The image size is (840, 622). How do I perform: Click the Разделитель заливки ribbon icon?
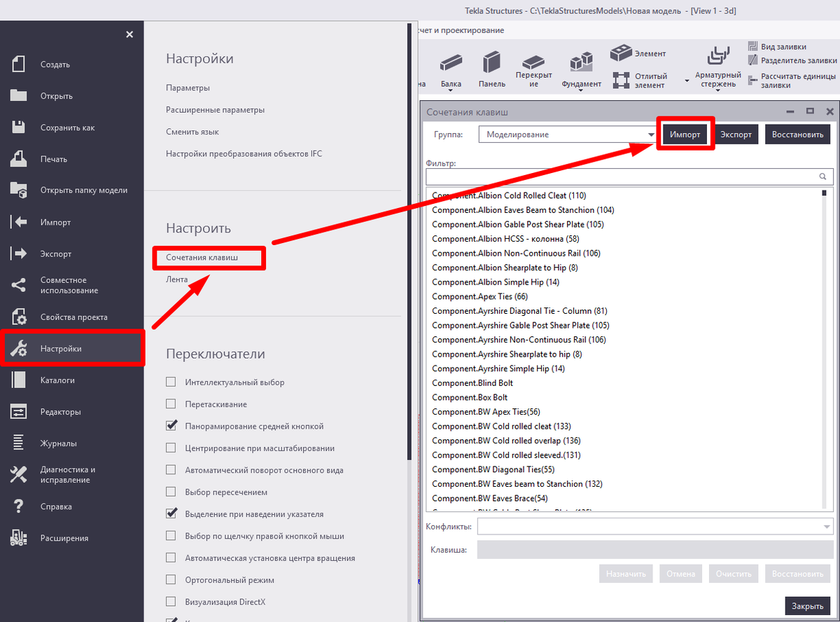tap(752, 61)
